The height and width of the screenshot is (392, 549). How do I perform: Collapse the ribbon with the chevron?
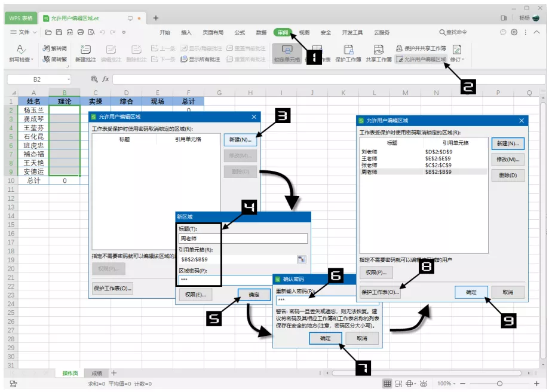coord(536,32)
